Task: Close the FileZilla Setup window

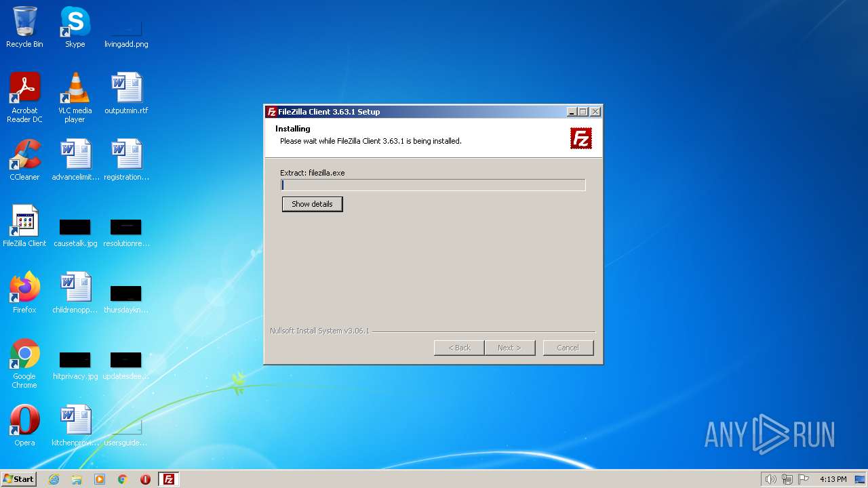Action: (x=595, y=112)
